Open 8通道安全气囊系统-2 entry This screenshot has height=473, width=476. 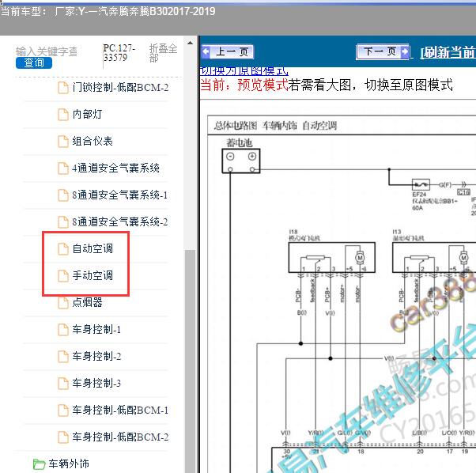(x=120, y=221)
